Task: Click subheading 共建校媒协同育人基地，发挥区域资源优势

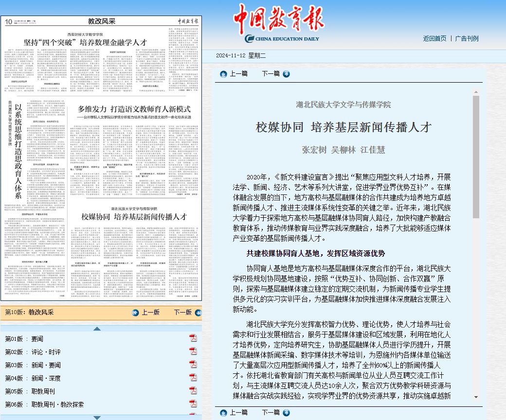Action: click(x=316, y=254)
